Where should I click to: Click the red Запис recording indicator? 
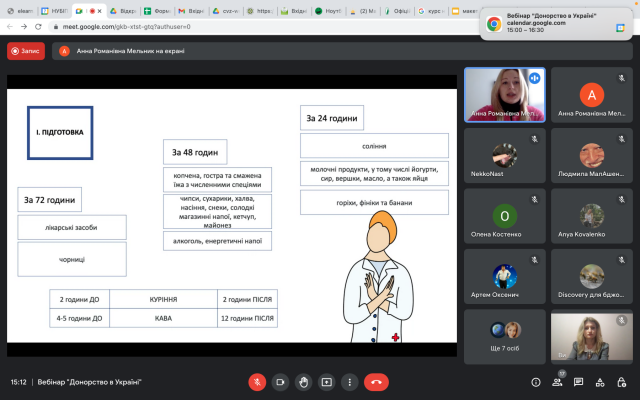tap(26, 50)
